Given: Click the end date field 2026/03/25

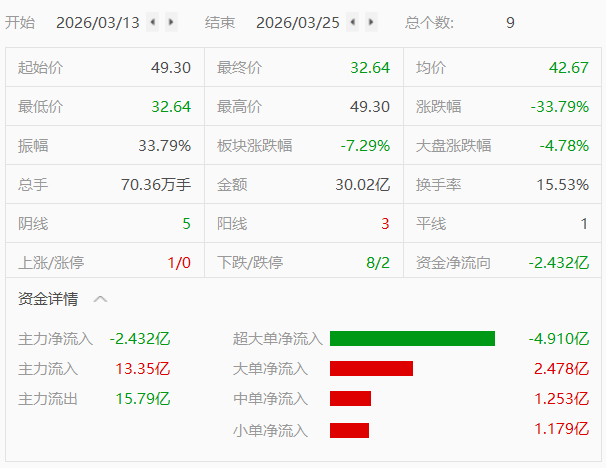Looking at the screenshot, I should click(x=298, y=23).
